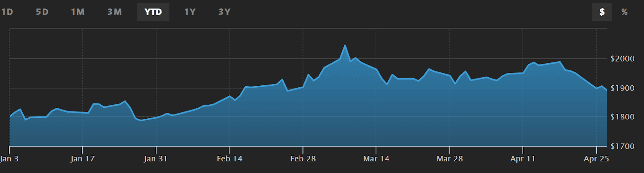Click the chart's highest price peak
Screen dimensions: 644x173
345,45
